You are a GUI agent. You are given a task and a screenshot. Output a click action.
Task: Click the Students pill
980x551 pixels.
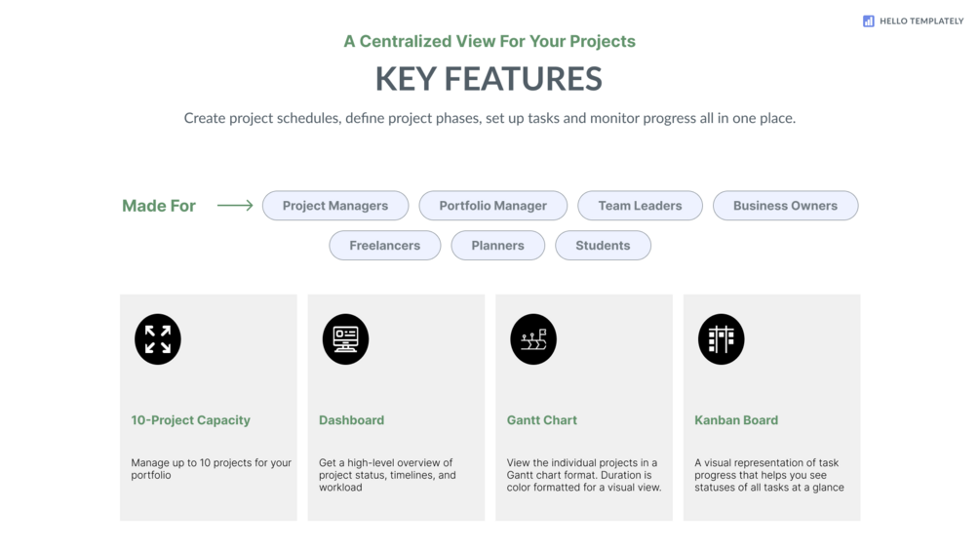click(x=604, y=246)
